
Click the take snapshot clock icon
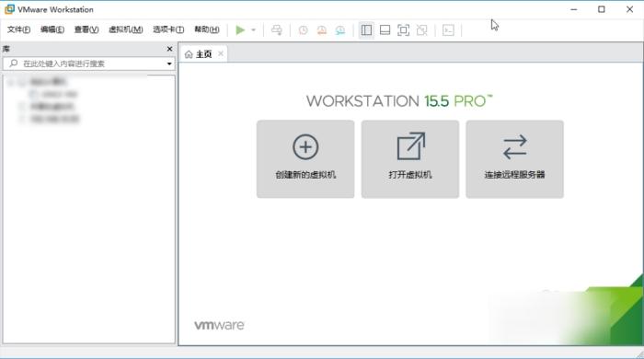pyautogui.click(x=303, y=30)
